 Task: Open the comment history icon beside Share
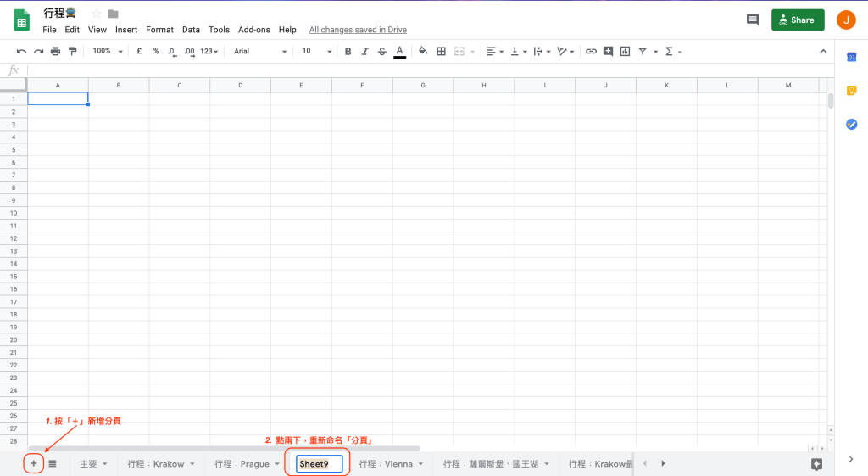click(x=752, y=20)
